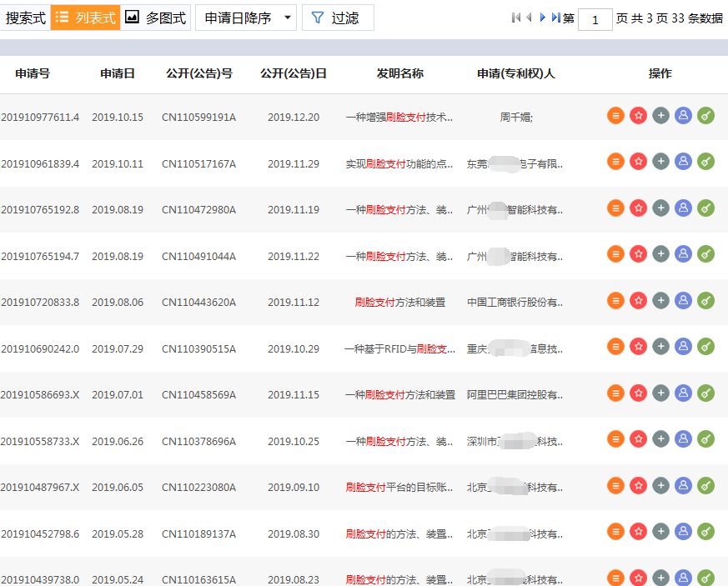Click the page number input field
Screen dimensions: 728x586
595,19
